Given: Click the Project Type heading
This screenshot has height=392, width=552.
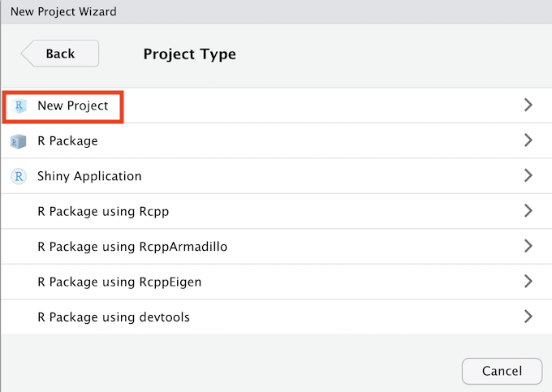Looking at the screenshot, I should coord(190,54).
